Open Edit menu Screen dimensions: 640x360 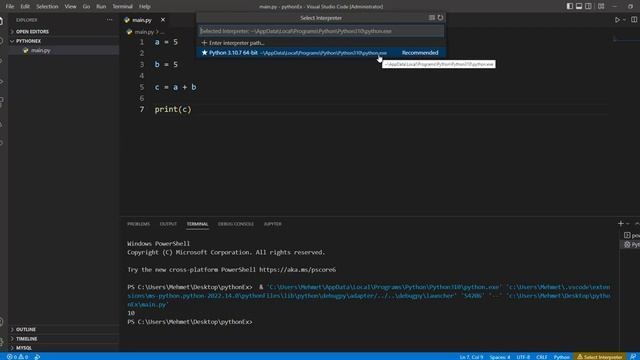tap(25, 7)
